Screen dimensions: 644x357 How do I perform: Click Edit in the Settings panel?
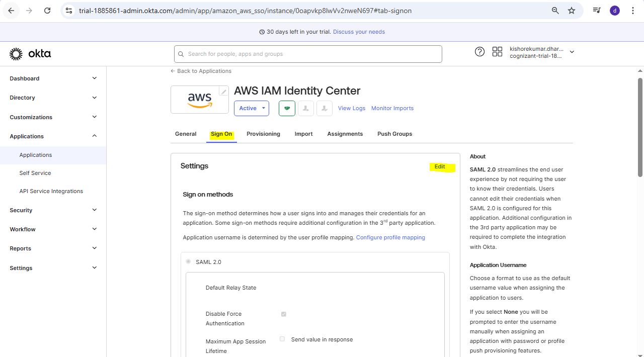click(x=440, y=166)
